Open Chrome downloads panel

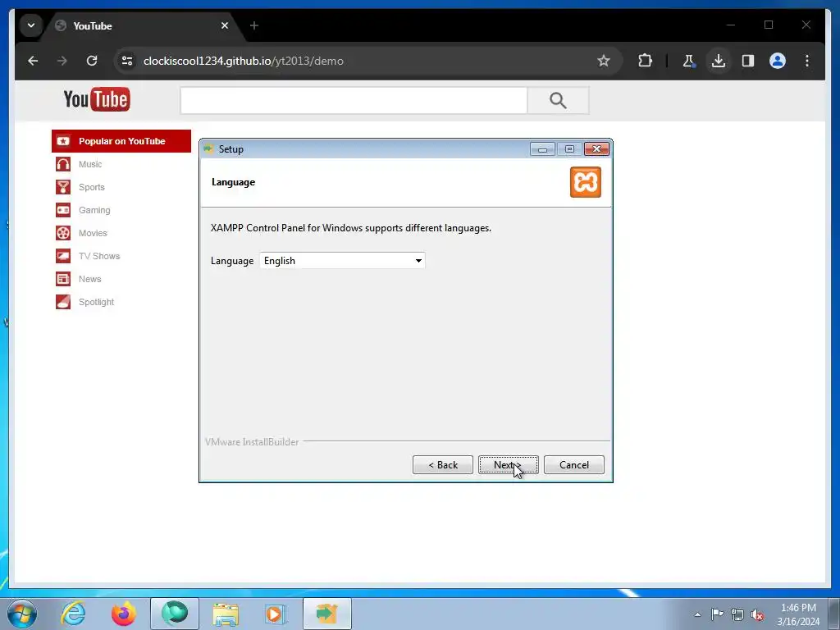pos(719,61)
